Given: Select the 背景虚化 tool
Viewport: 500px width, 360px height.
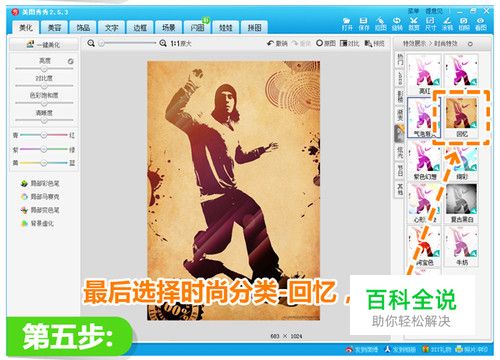Looking at the screenshot, I should click(x=37, y=223).
